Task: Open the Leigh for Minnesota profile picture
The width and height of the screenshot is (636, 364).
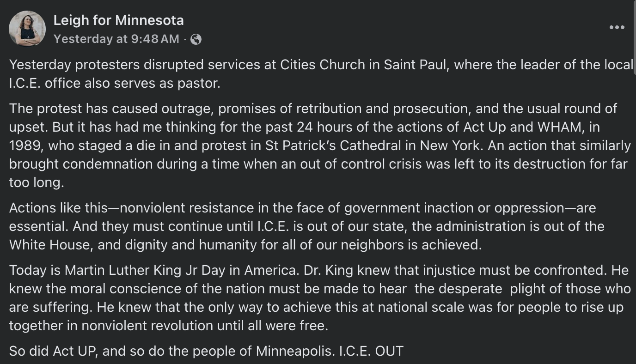Action: tap(27, 29)
